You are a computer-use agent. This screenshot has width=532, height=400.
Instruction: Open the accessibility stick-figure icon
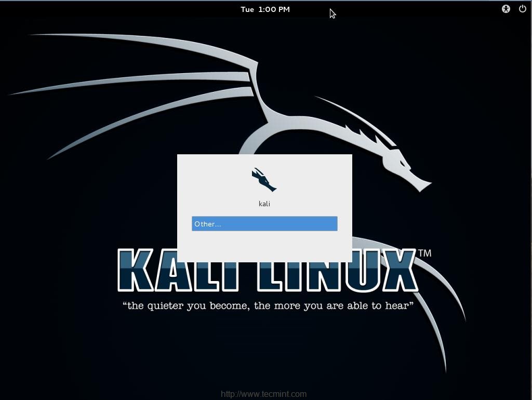point(506,9)
